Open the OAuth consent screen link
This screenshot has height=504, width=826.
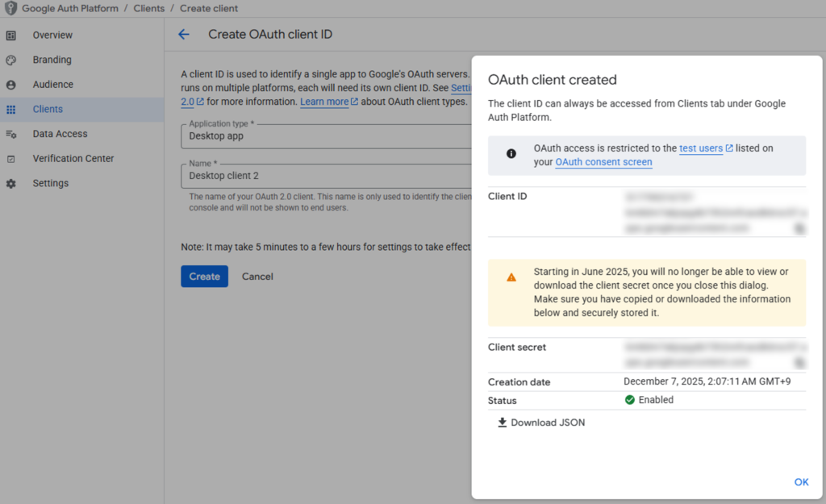603,162
